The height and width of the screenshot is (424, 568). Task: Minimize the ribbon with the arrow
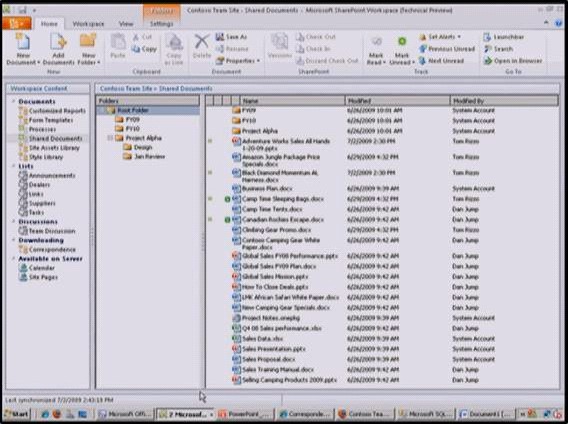[546, 23]
